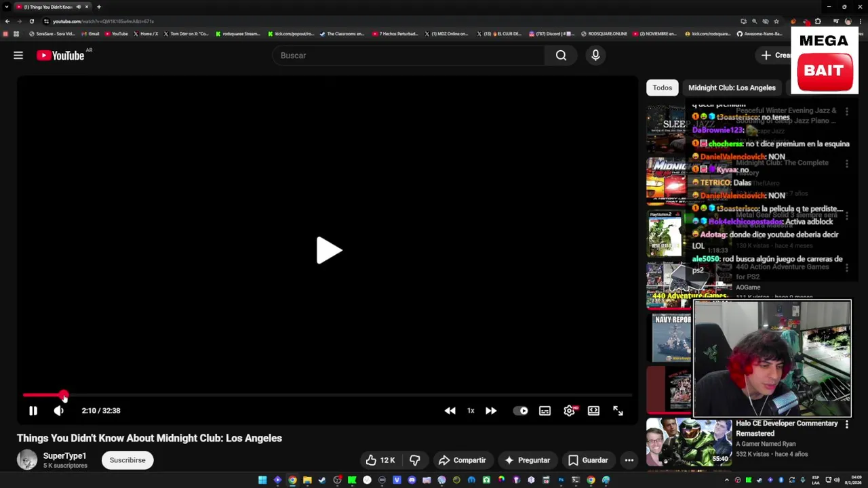Open the Halo CE Developer Commentary thumbnail
This screenshot has width=868, height=488.
click(688, 442)
